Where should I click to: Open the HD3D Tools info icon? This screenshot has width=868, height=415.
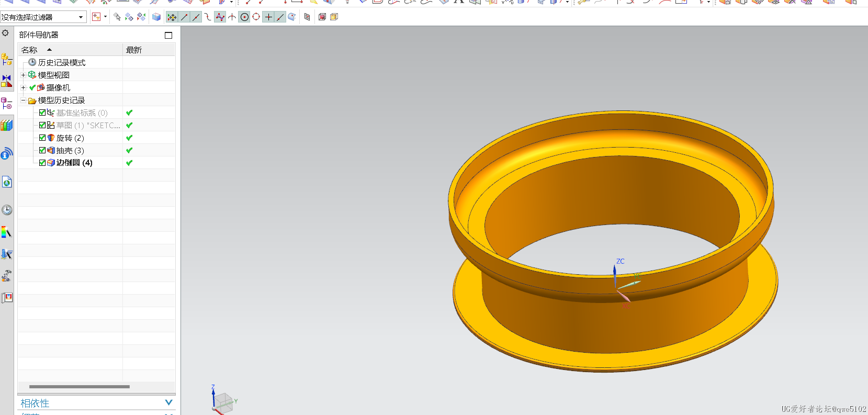pyautogui.click(x=6, y=153)
